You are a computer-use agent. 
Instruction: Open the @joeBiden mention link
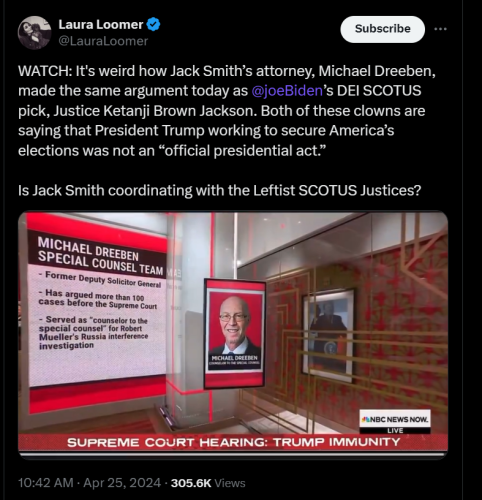click(x=287, y=91)
